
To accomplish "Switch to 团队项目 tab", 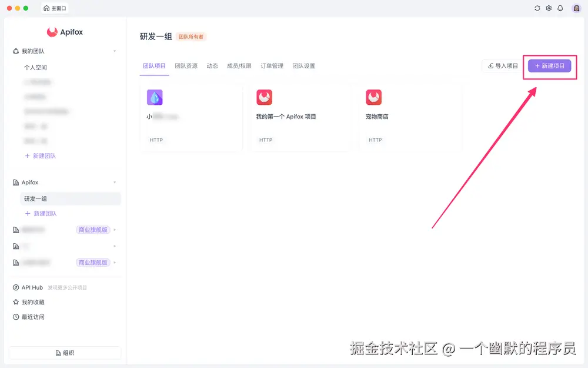I will point(154,66).
